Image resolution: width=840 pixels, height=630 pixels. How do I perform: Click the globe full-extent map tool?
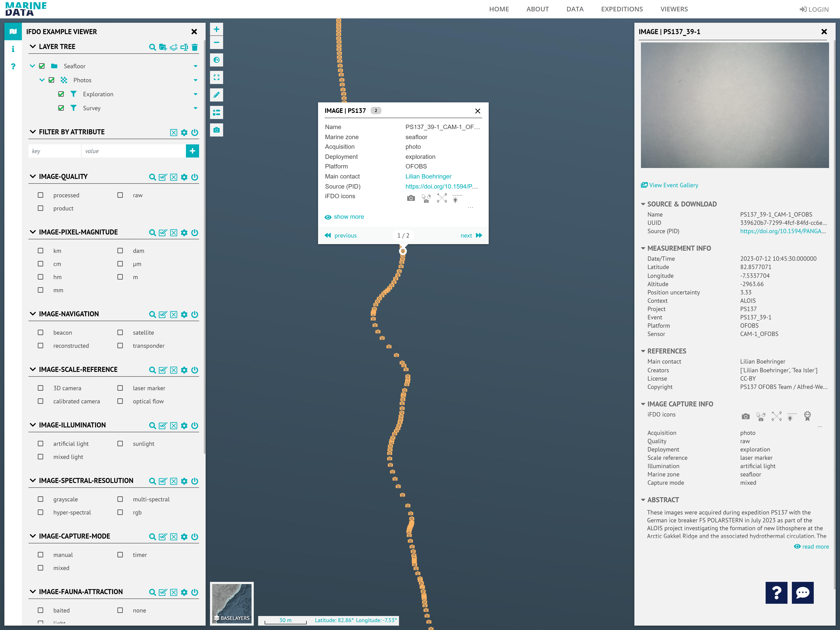217,60
